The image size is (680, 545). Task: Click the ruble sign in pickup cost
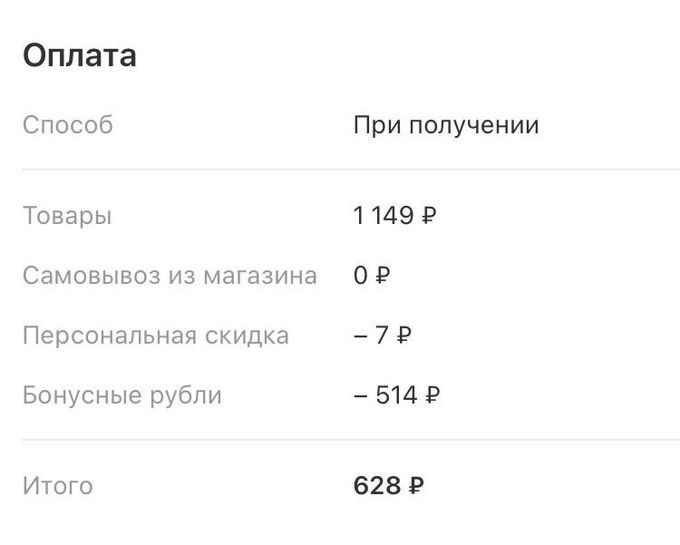pyautogui.click(x=382, y=276)
